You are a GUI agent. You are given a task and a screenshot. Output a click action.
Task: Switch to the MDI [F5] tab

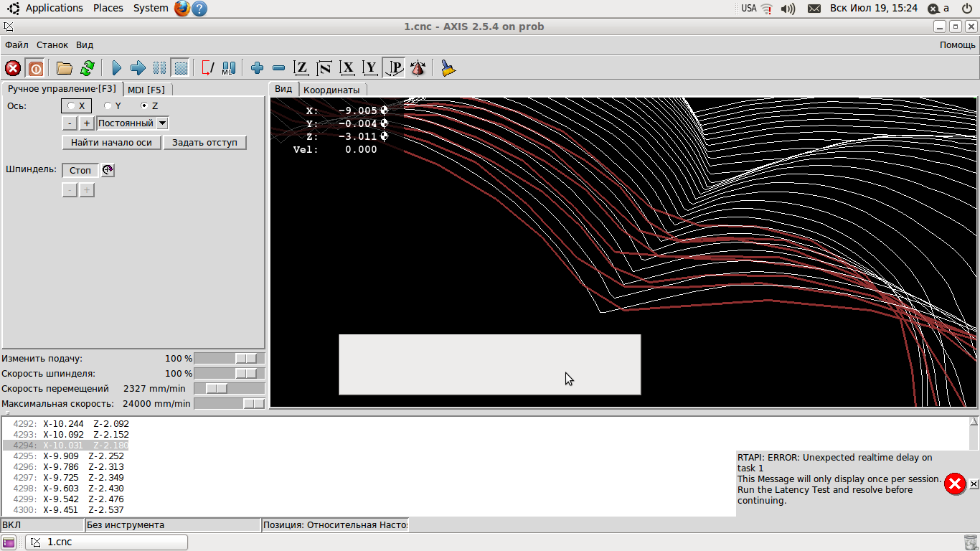coord(146,90)
